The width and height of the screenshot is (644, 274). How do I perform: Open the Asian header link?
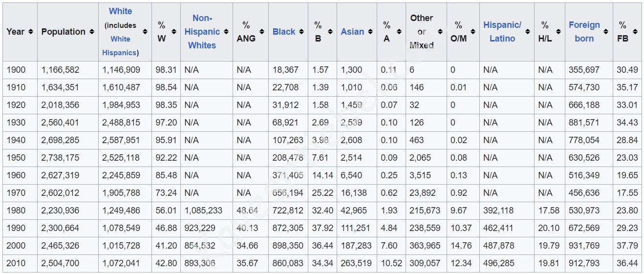[x=352, y=32]
